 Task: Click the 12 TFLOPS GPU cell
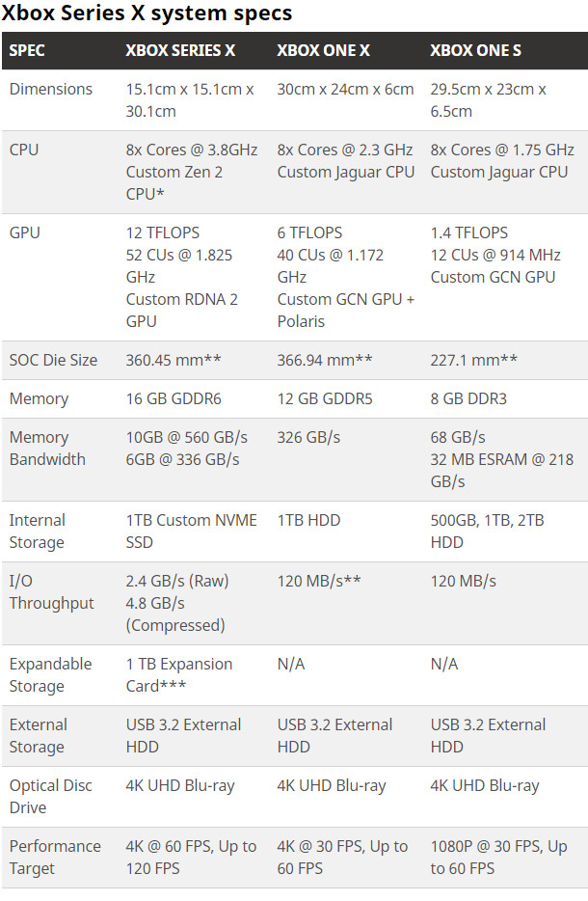tap(181, 277)
